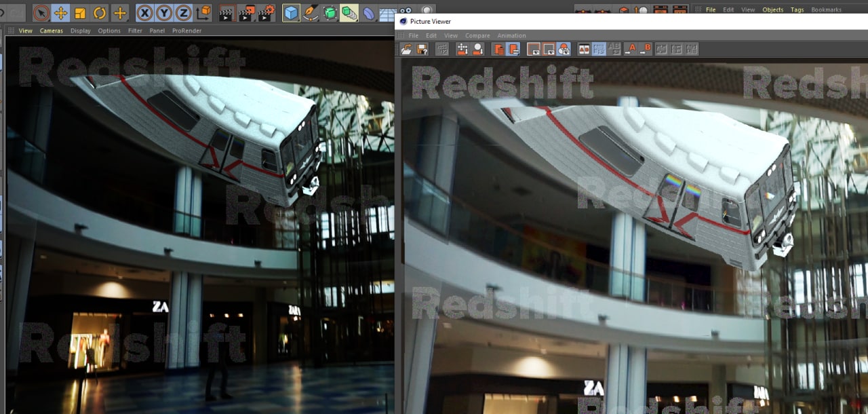
Task: Render the active view clapperboard icon
Action: click(x=227, y=13)
